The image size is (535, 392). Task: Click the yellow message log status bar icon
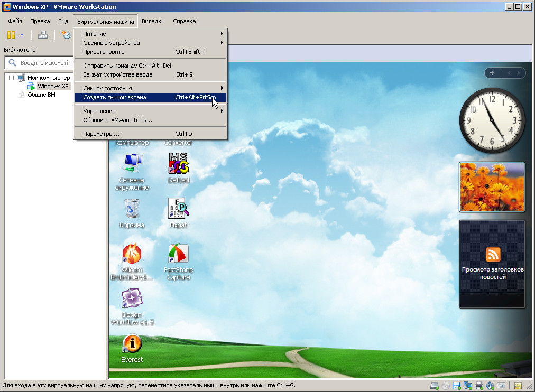coord(518,386)
